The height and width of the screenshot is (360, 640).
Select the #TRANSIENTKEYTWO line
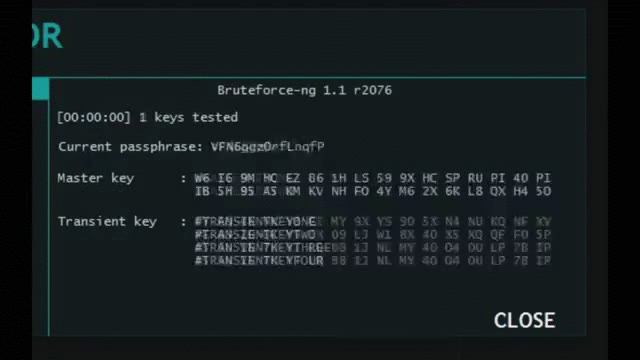click(256, 235)
